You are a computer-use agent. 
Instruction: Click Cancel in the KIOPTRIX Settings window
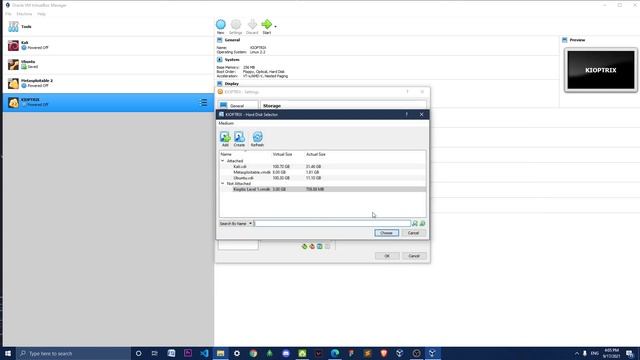414,256
